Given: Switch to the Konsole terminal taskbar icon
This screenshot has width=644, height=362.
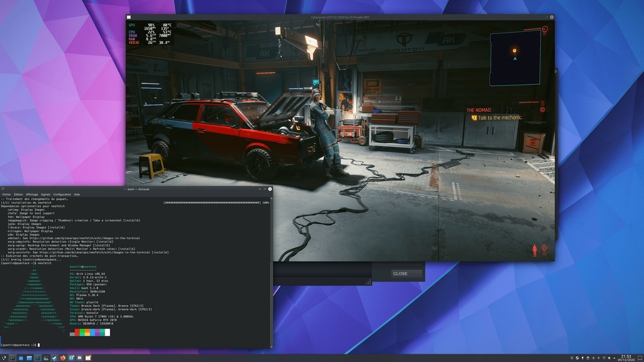Looking at the screenshot, I should pyautogui.click(x=38, y=357).
